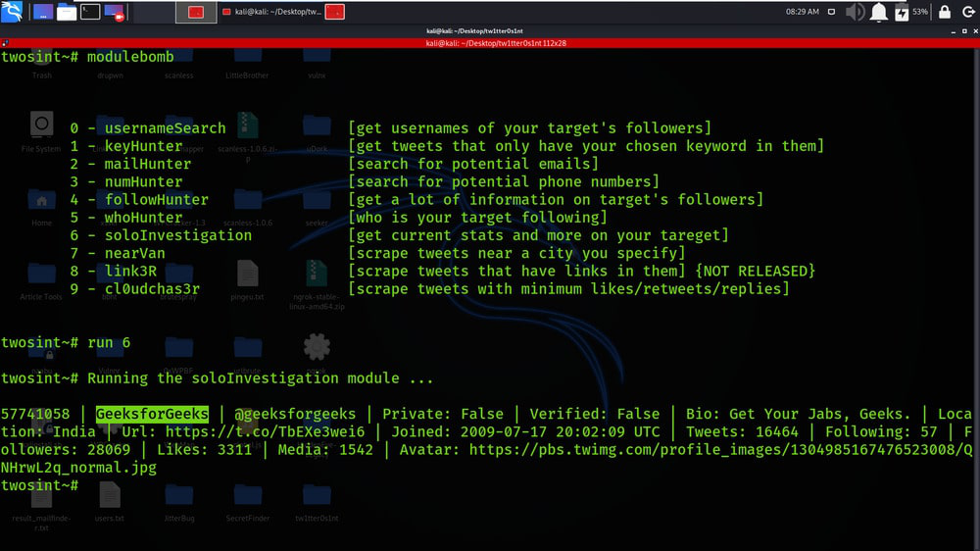This screenshot has width=980, height=551.
Task: Open the Kali dragon applications menu
Action: click(12, 11)
